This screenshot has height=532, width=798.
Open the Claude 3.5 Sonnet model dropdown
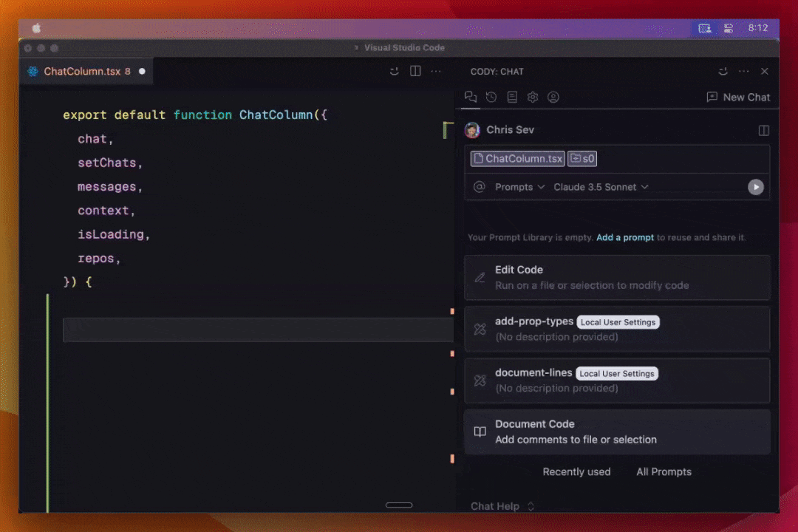pyautogui.click(x=601, y=187)
